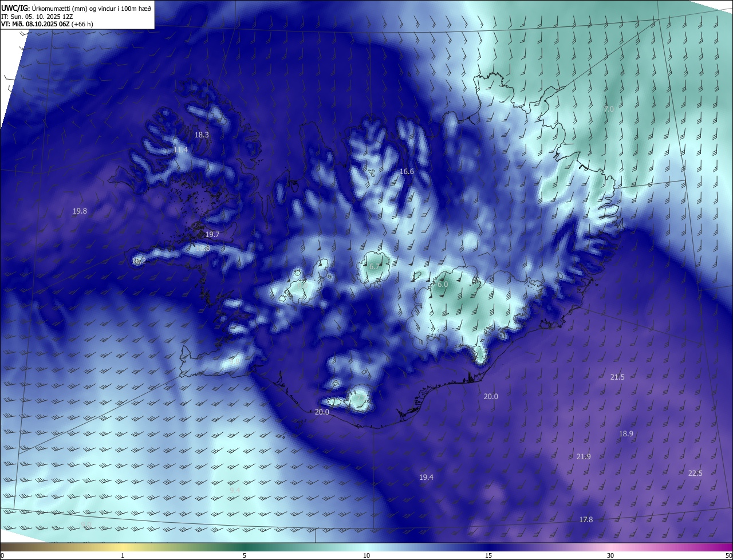Click the title line "UWC/IG: Úrkomumætti (mm) og vindur"
The width and height of the screenshot is (733, 560).
tap(76, 7)
